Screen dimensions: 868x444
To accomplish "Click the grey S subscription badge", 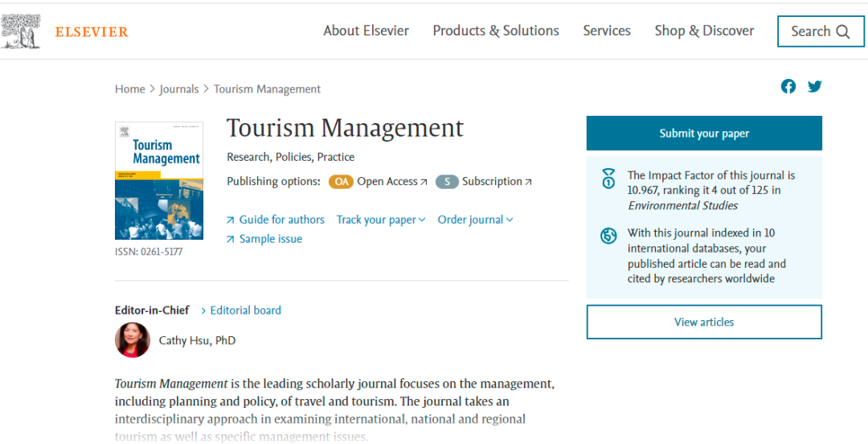I will pyautogui.click(x=447, y=182).
